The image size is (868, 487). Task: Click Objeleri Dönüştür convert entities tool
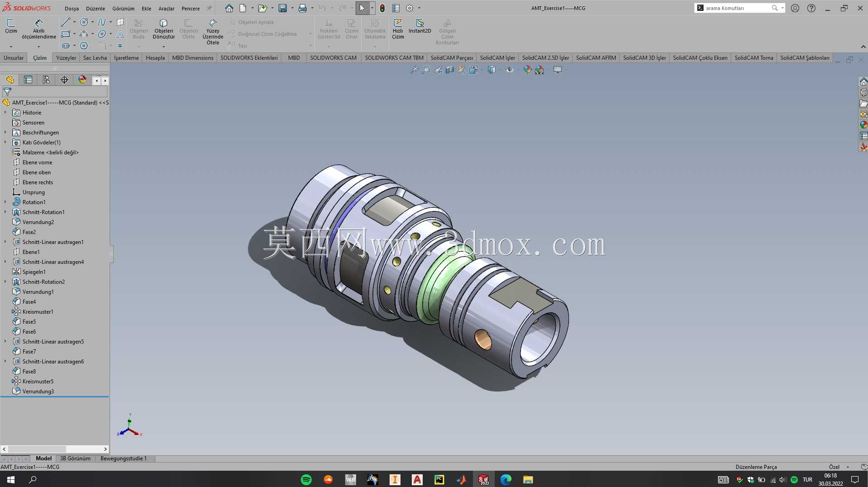pyautogui.click(x=164, y=29)
